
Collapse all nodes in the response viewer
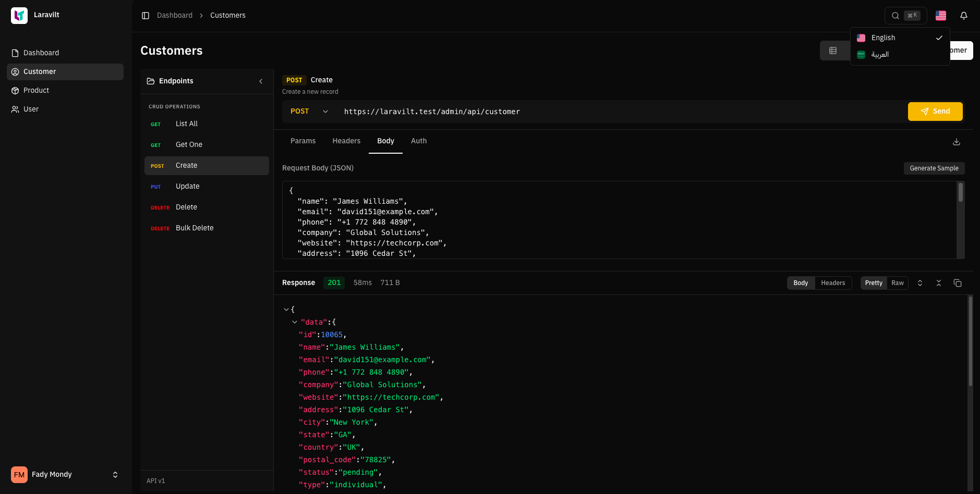click(x=938, y=283)
